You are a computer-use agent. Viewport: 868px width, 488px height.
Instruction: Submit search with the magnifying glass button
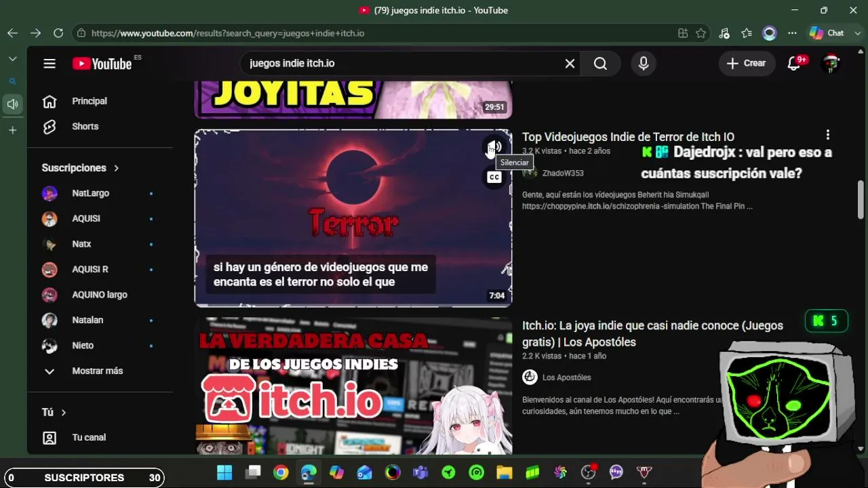tap(600, 63)
